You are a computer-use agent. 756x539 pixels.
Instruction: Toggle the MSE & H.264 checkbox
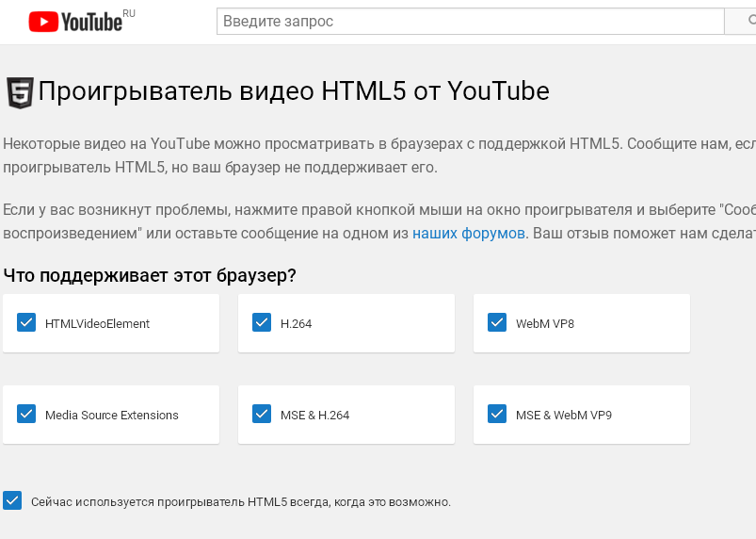[x=262, y=414]
